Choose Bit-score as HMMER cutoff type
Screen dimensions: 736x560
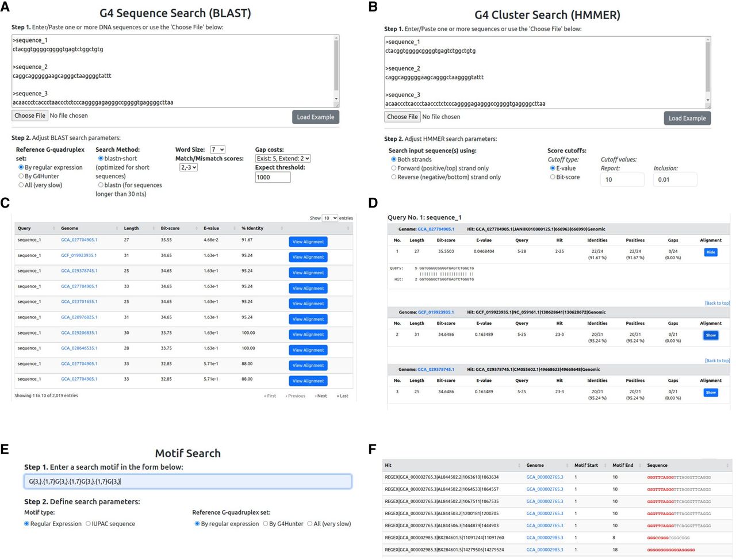553,177
